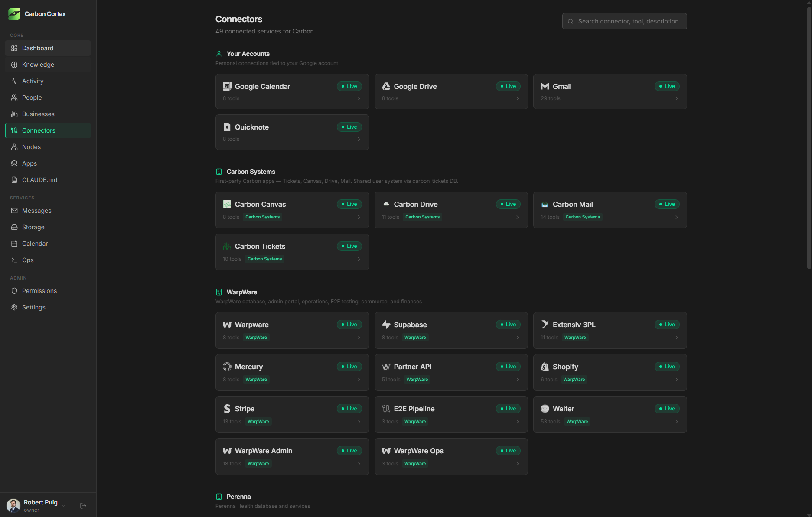Viewport: 812px width, 517px height.
Task: Open the Nodes sidebar item
Action: click(x=48, y=147)
